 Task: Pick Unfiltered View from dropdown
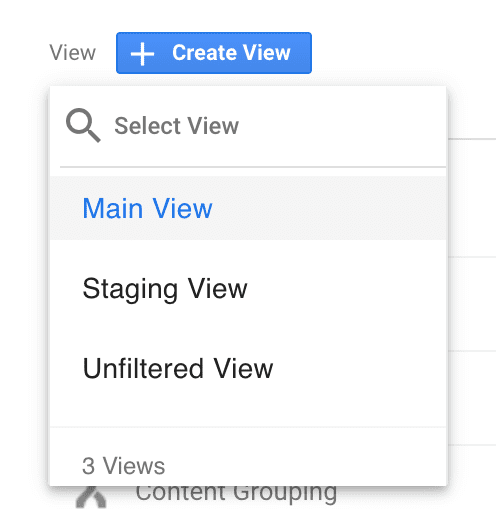pos(248,368)
